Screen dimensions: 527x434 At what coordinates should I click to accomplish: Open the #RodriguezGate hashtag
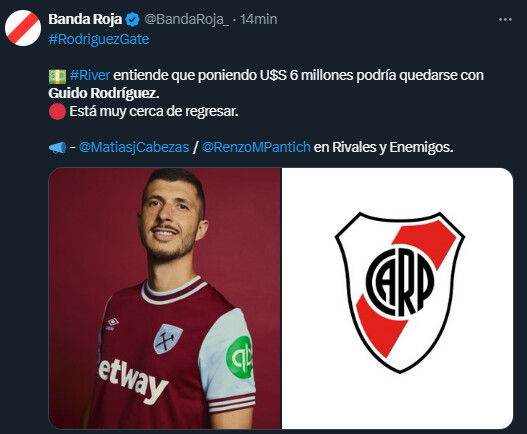click(x=99, y=39)
